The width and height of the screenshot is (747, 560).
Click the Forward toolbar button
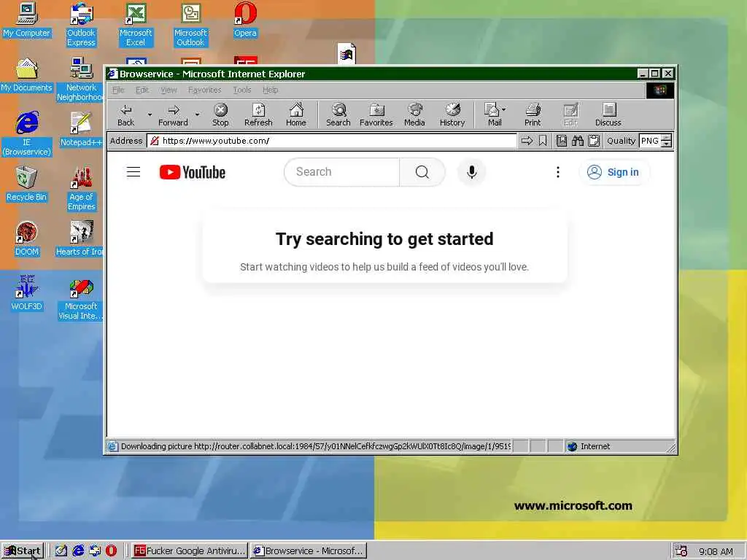click(x=173, y=114)
